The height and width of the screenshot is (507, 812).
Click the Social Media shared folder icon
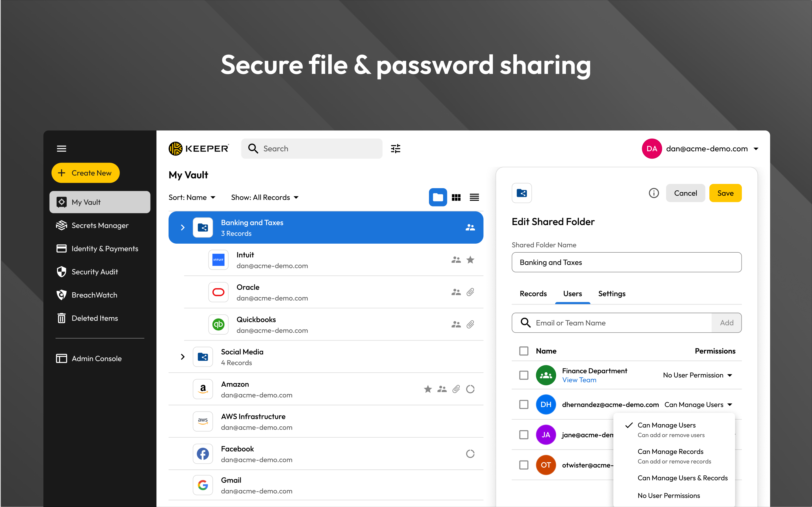(x=203, y=357)
